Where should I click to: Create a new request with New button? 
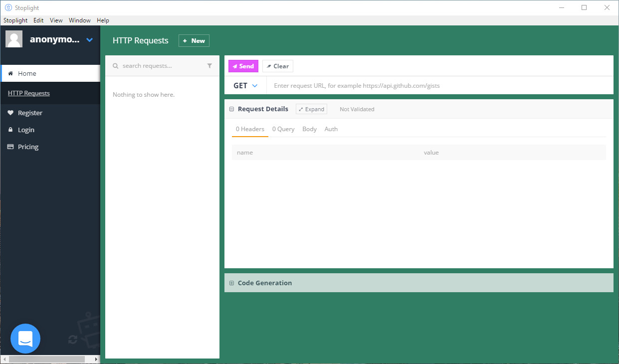click(194, 41)
